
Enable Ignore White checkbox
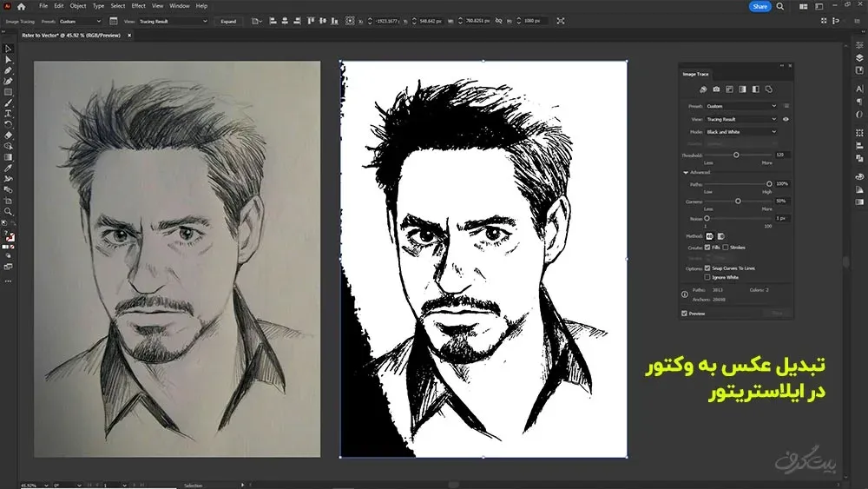click(707, 277)
